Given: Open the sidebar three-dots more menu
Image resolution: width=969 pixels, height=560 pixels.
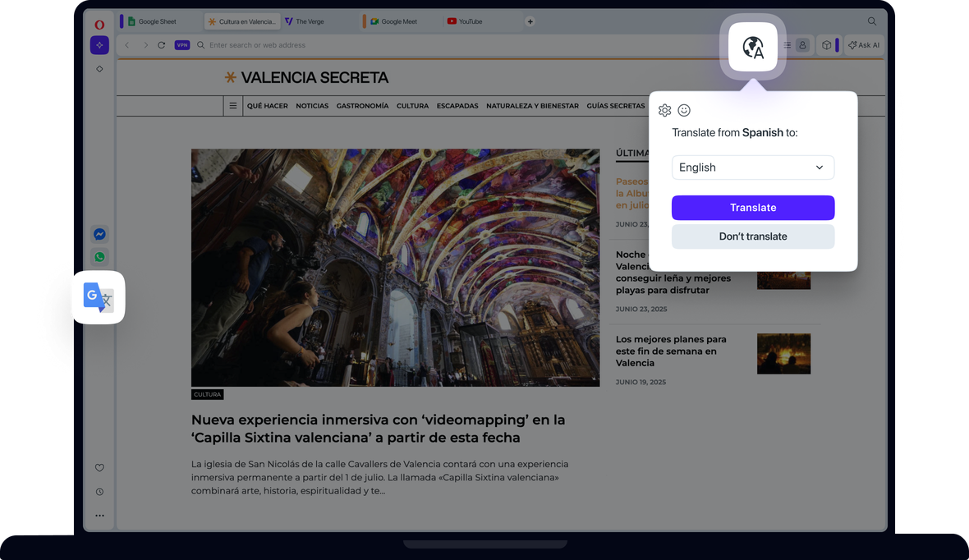Looking at the screenshot, I should (99, 516).
